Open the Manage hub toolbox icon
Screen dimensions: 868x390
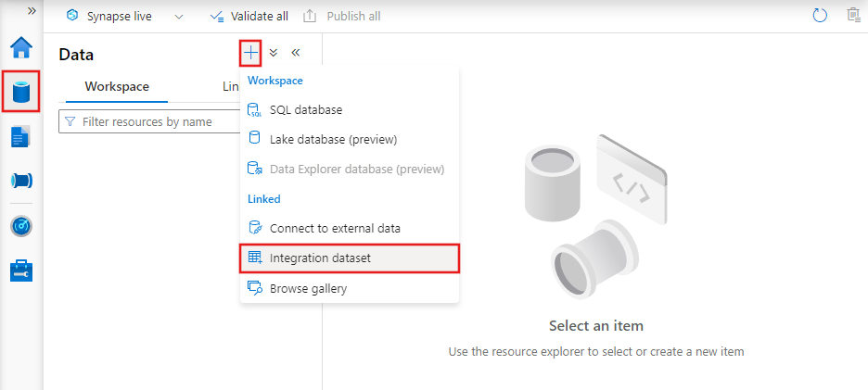point(21,270)
